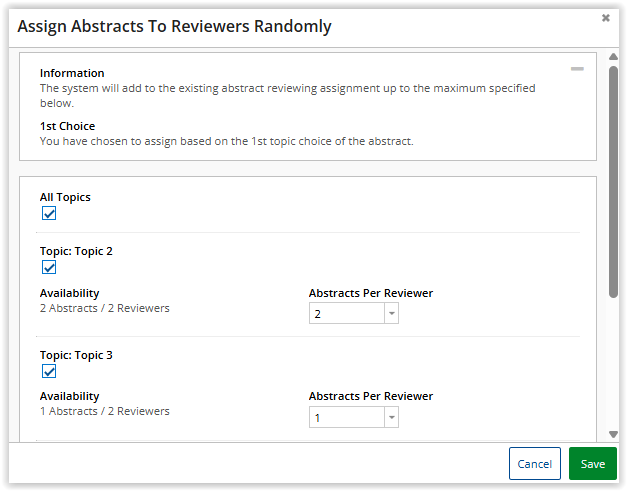Screen dimensions: 627x491
Task: Click the vertical scrollbar thumb
Action: pos(613,180)
